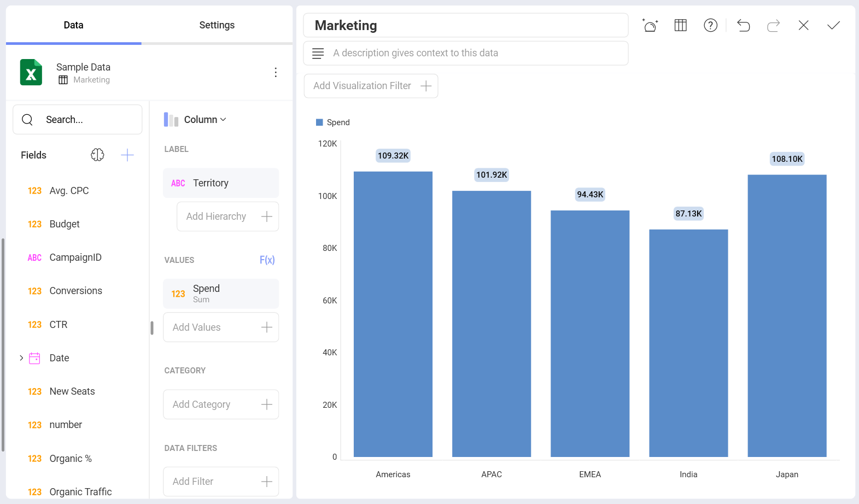
Task: Click the editor panel scrollbar handle
Action: click(152, 328)
